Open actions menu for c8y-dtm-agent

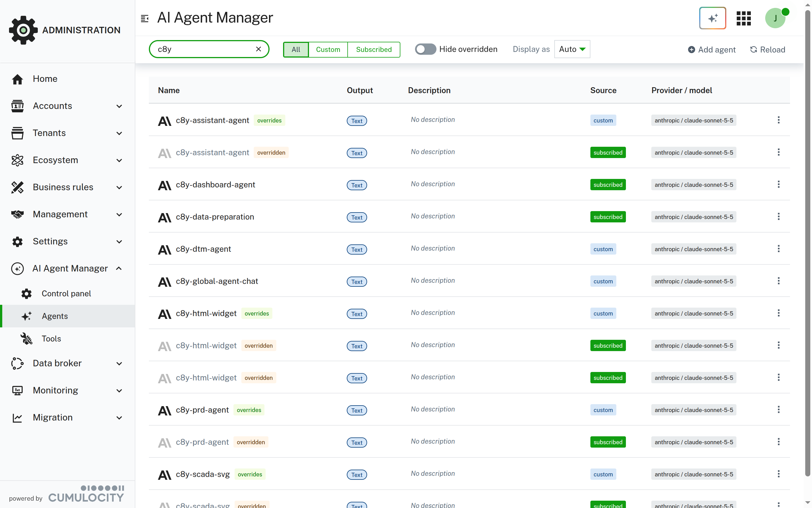pos(778,249)
